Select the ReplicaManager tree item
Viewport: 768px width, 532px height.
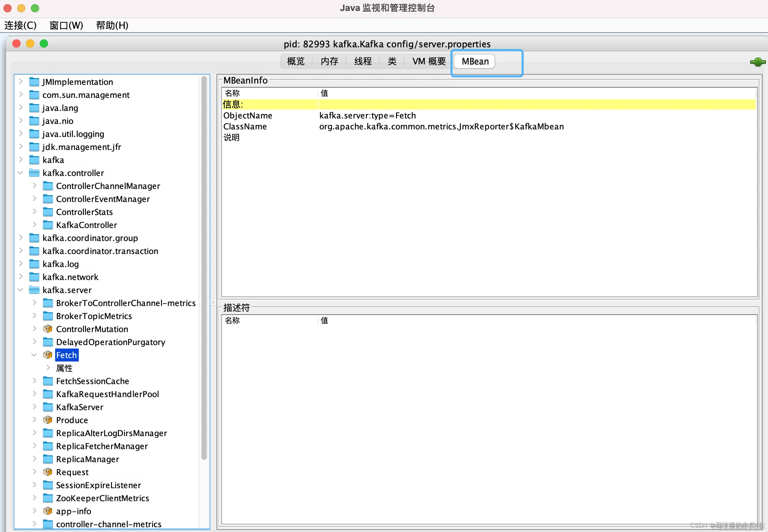point(87,459)
